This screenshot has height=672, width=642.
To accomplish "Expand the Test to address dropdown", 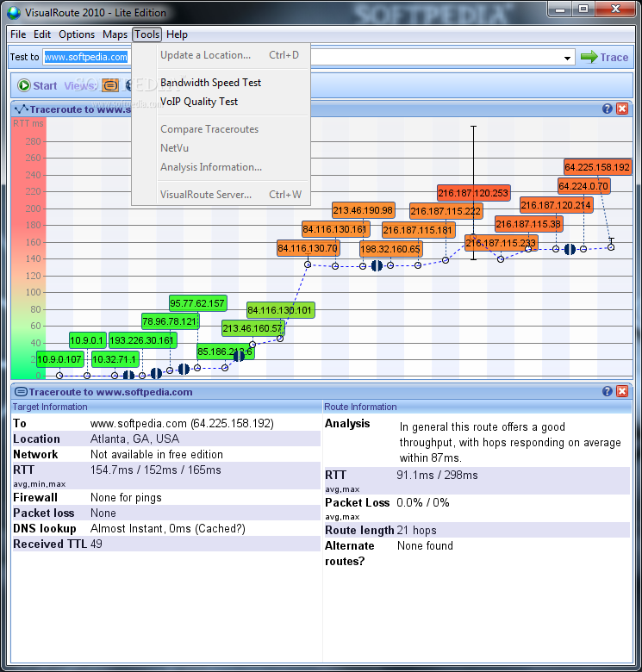I will tap(567, 58).
